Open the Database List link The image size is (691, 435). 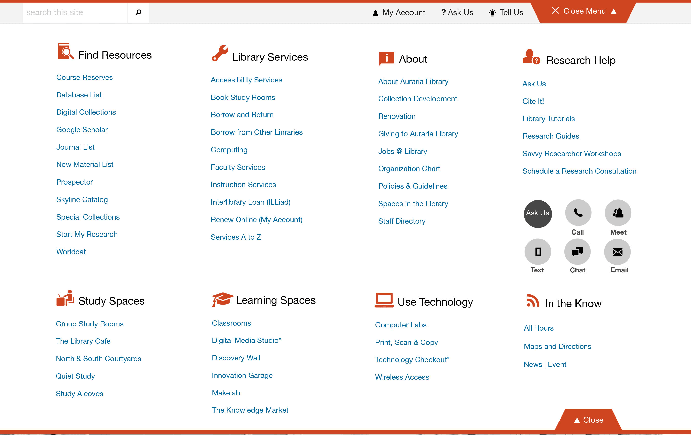[x=79, y=95]
